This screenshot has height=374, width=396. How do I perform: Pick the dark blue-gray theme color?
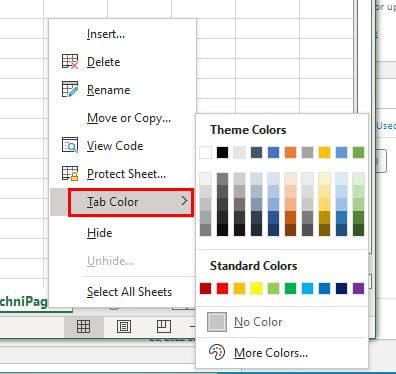[256, 153]
